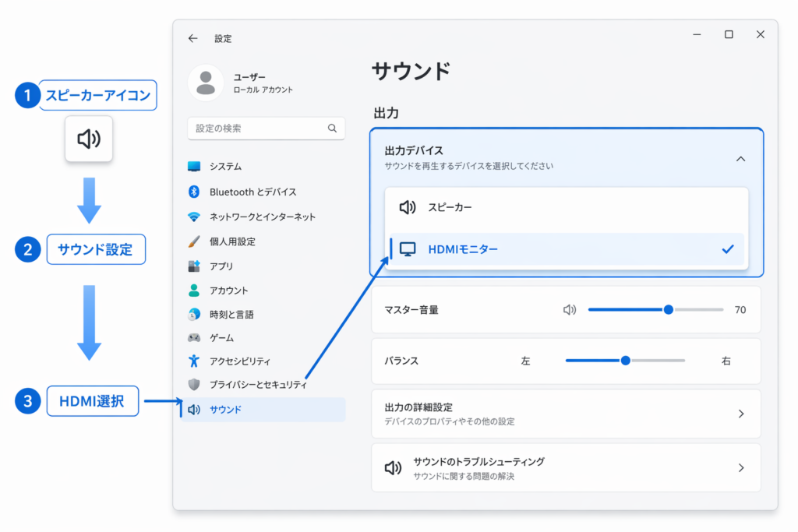Viewport: 798px width, 532px height.
Task: Collapse the 出力デバイス section chevron
Action: click(740, 159)
